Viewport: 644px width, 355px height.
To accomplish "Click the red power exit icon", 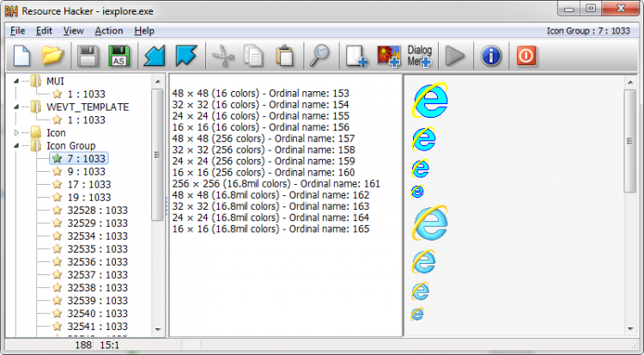I will pos(526,56).
